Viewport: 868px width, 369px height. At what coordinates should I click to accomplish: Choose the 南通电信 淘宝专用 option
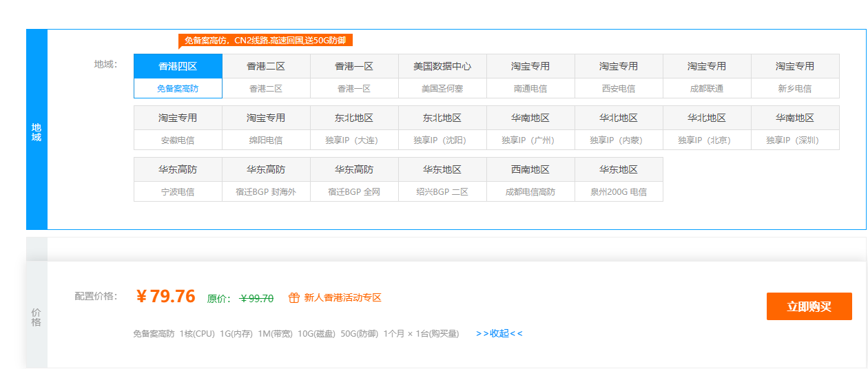tap(530, 76)
